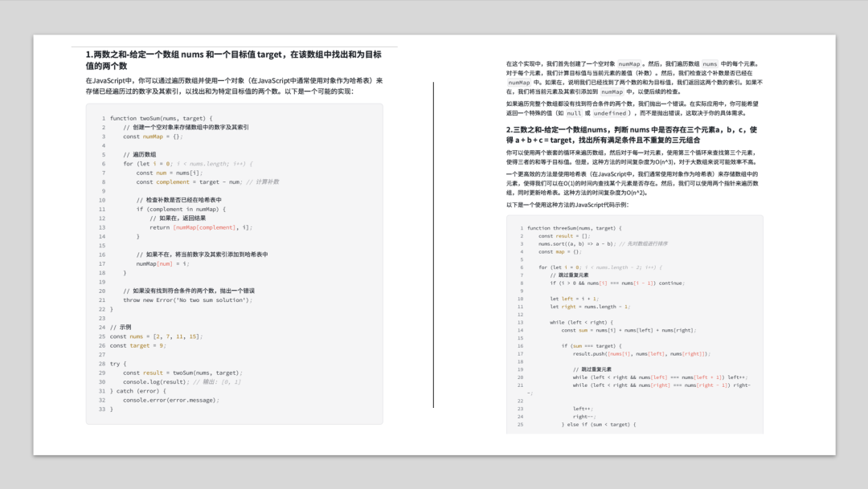The image size is (868, 489).
Task: Click the heading starting "2.三数之和"
Action: [632, 135]
